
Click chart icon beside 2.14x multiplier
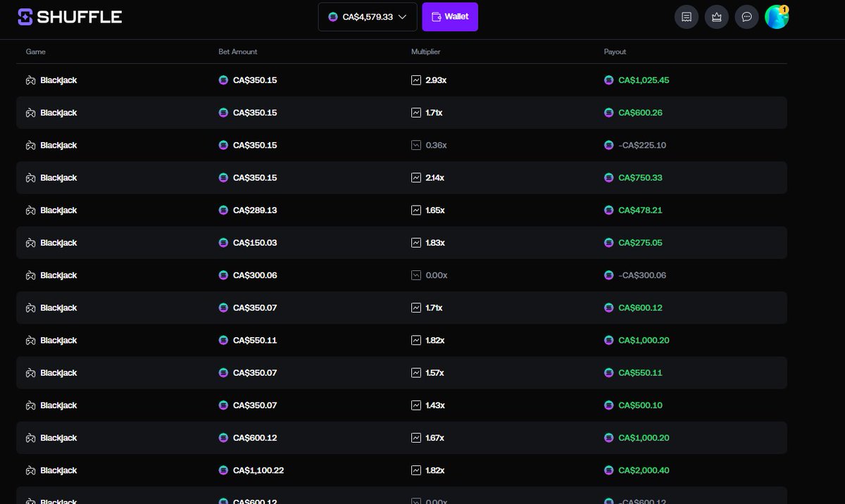click(x=416, y=178)
